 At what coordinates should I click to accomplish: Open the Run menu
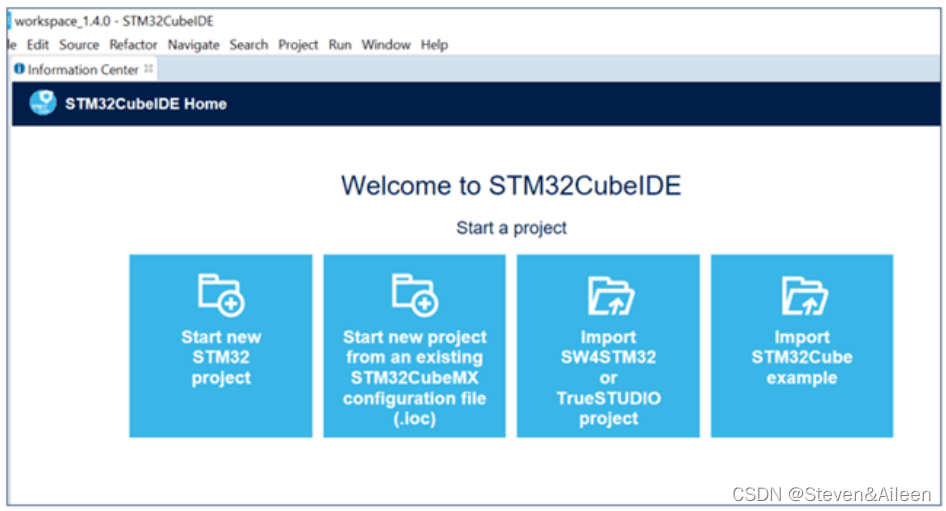tap(340, 45)
